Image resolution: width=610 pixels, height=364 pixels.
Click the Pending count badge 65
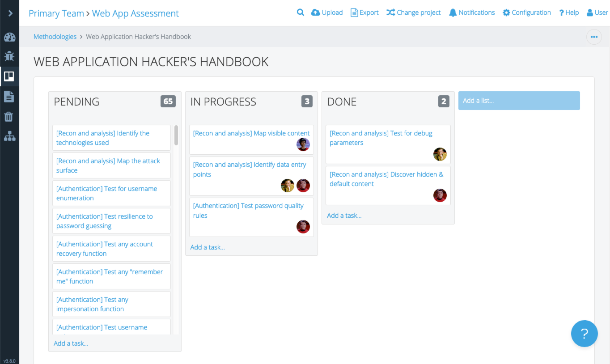pyautogui.click(x=168, y=102)
